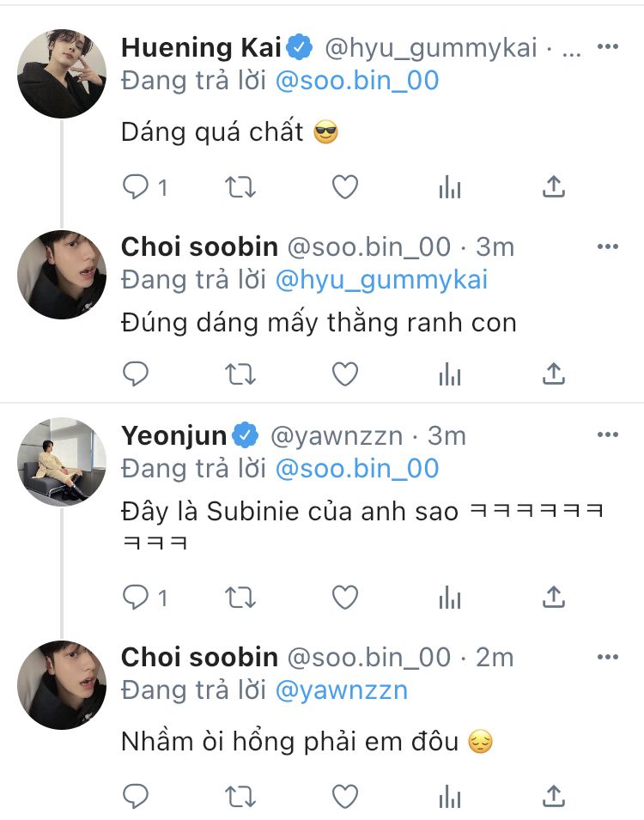Like Yeonjun's tweet
The image size is (644, 820).
click(x=344, y=596)
